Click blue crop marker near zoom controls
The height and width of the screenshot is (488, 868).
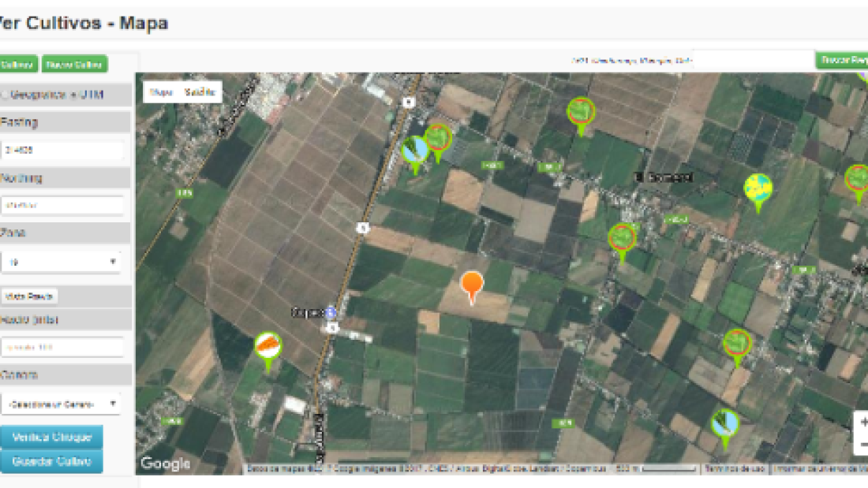click(x=724, y=428)
